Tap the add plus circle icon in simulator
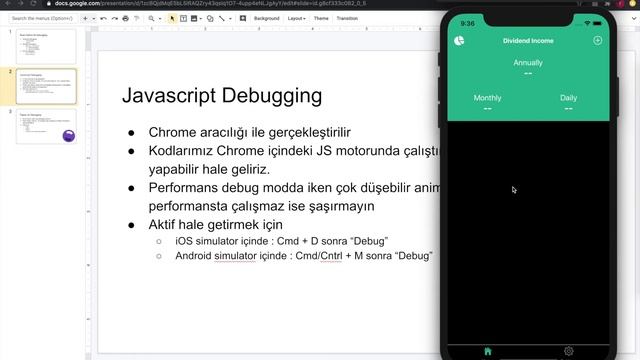This screenshot has width=640, height=360. point(598,40)
